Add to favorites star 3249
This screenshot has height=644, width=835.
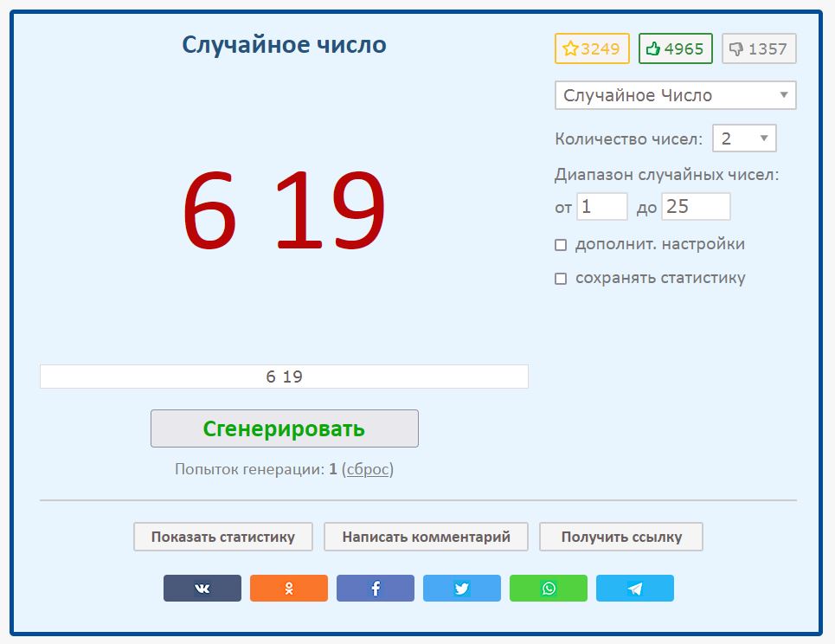tap(592, 49)
